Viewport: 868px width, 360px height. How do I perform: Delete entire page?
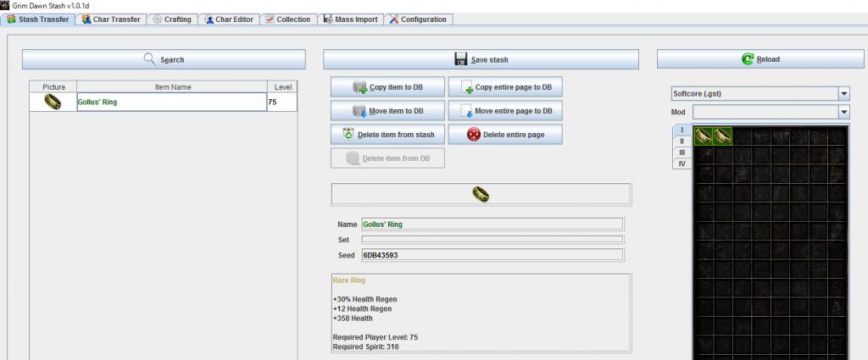click(x=505, y=135)
